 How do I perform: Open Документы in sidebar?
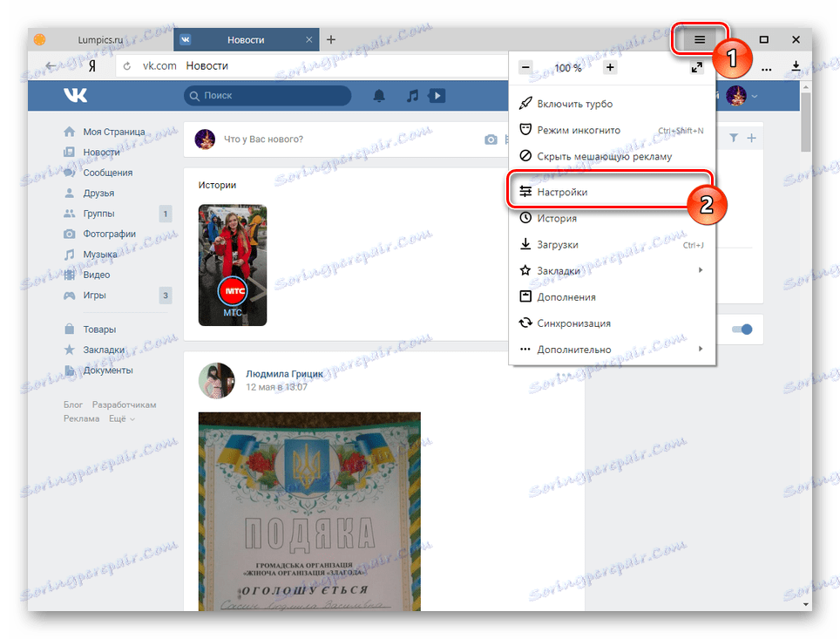[x=108, y=370]
